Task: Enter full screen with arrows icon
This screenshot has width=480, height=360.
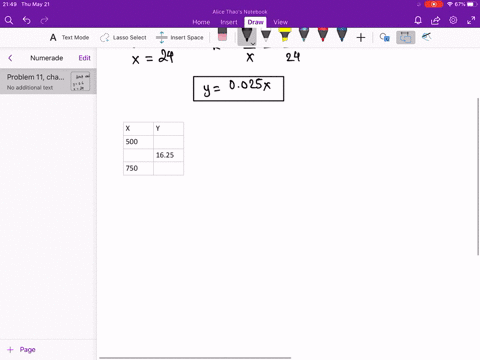Action: (471, 20)
